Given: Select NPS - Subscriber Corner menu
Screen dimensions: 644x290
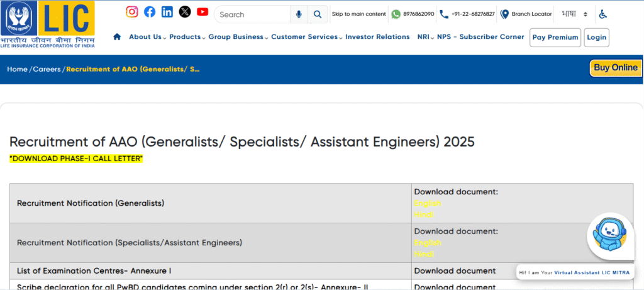Looking at the screenshot, I should pyautogui.click(x=480, y=37).
